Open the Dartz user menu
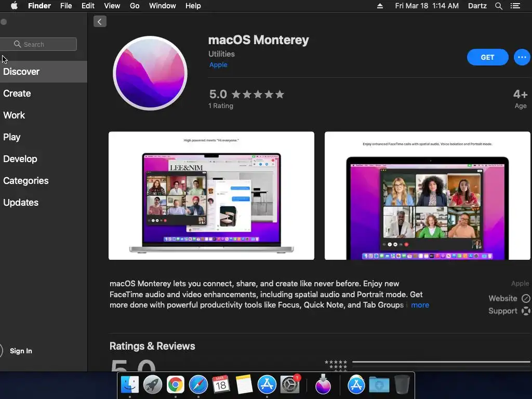This screenshot has height=399, width=532. (477, 6)
